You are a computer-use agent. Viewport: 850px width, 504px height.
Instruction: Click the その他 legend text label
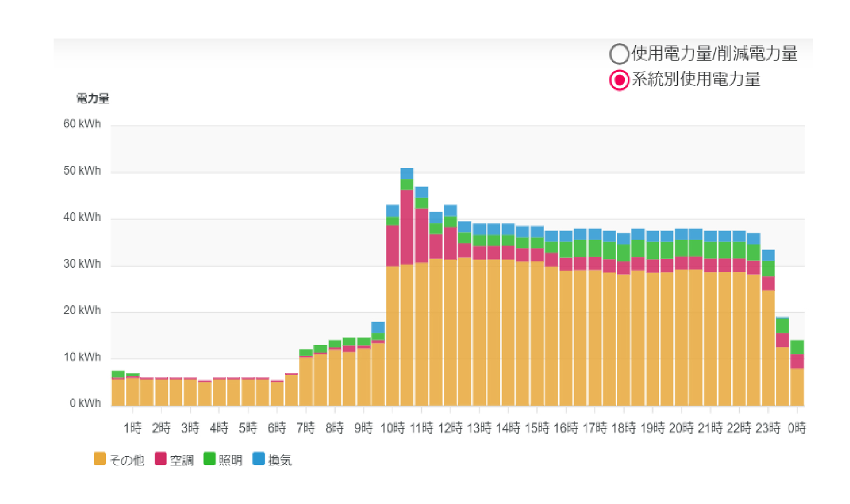click(127, 460)
